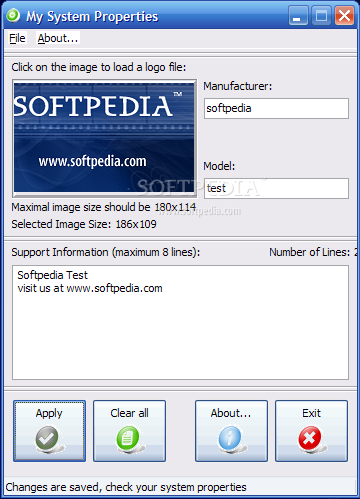Click inside the Support Information text area
The width and height of the screenshot is (360, 499).
click(x=180, y=322)
